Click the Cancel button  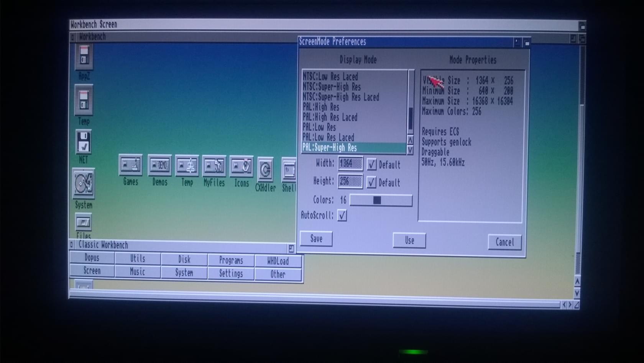coord(505,242)
